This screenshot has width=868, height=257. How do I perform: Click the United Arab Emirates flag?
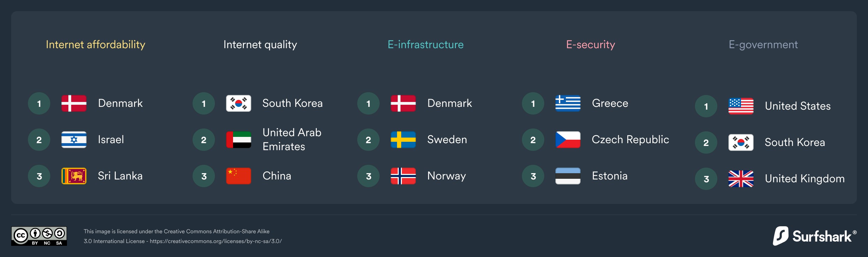click(x=239, y=140)
